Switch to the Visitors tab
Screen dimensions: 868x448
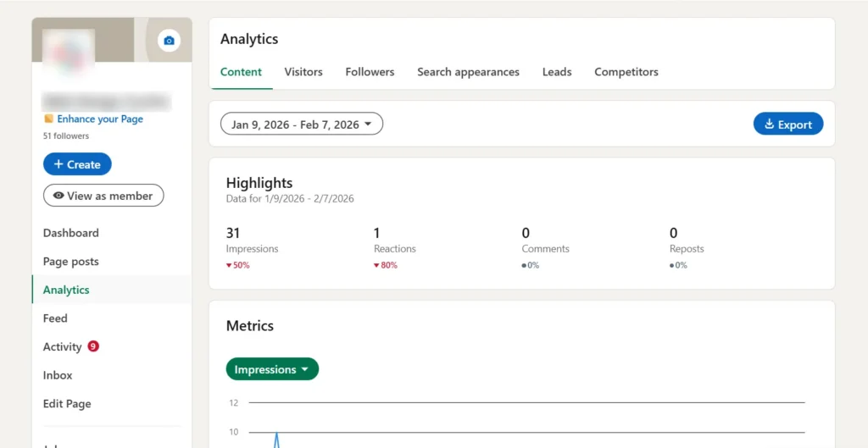pyautogui.click(x=303, y=72)
